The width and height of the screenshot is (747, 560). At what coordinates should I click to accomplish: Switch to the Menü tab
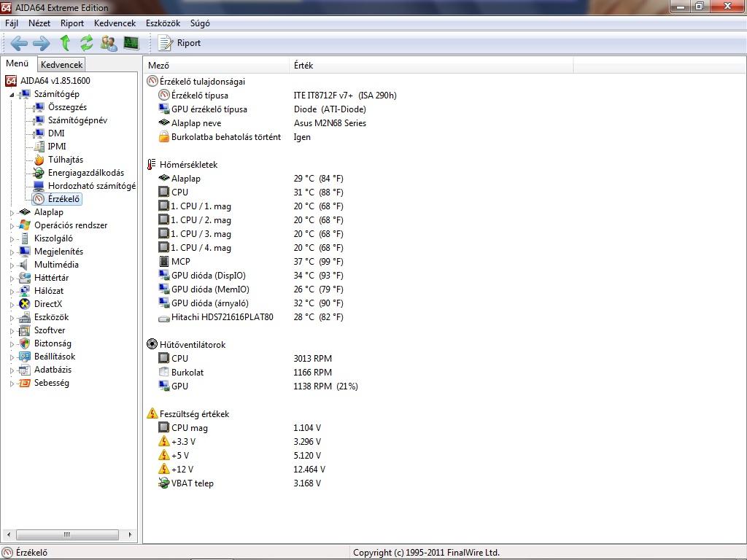tap(18, 63)
